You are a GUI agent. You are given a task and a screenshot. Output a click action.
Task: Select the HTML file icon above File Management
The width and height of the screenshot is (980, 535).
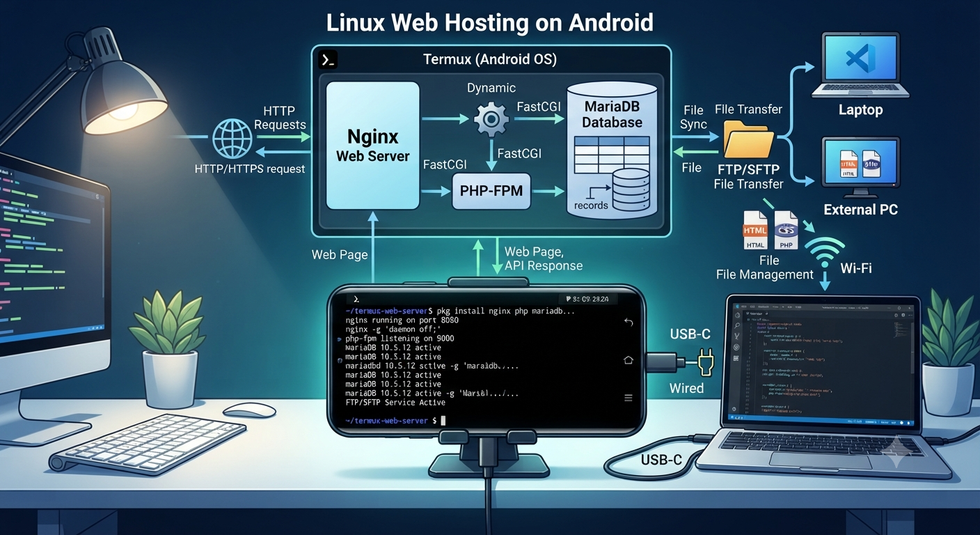point(756,229)
